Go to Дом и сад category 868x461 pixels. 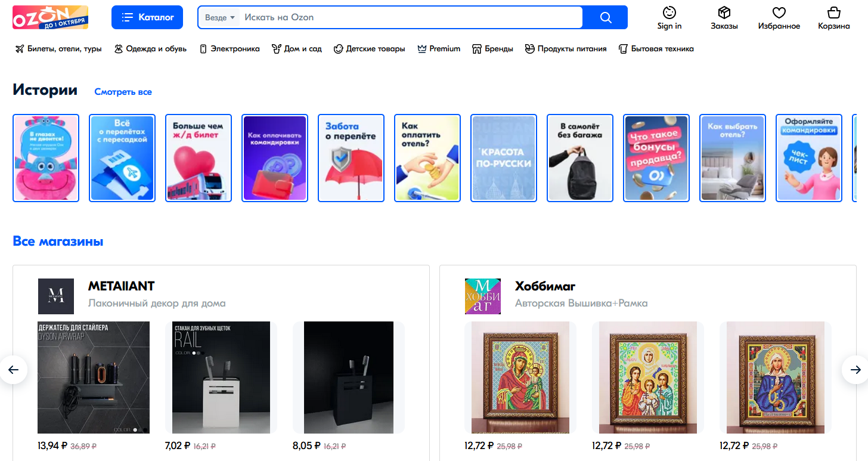[297, 49]
